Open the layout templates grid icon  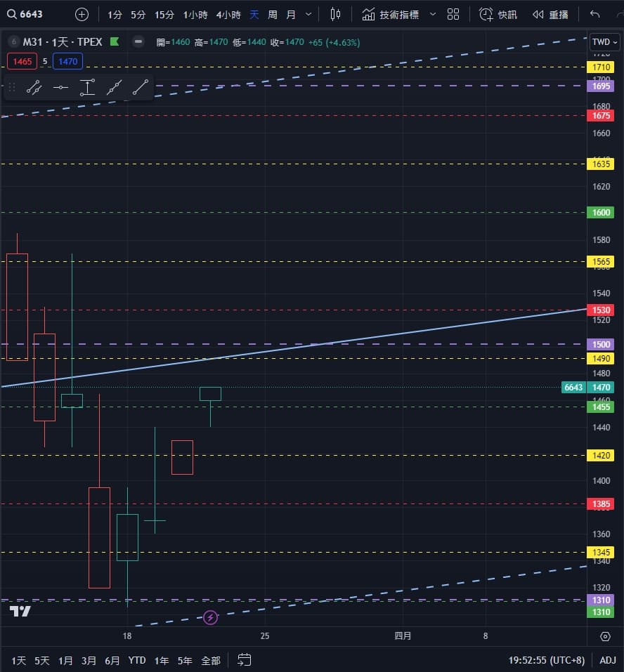453,14
